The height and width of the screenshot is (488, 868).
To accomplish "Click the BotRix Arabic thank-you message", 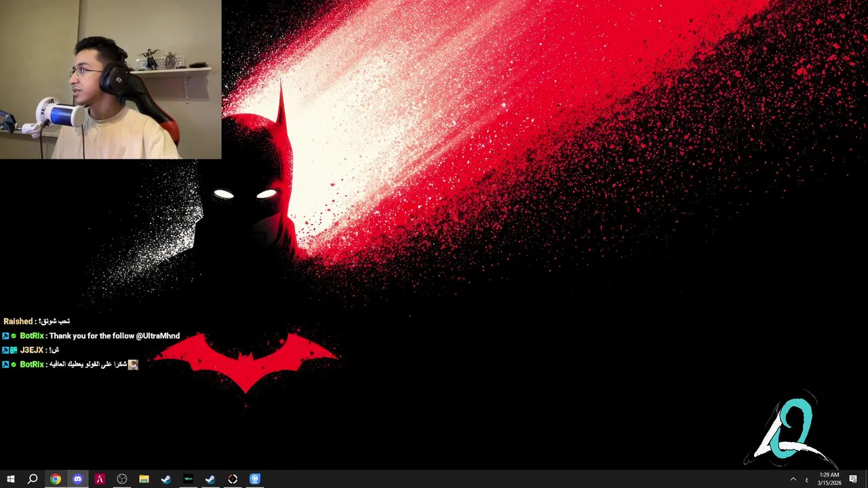I will click(70, 365).
